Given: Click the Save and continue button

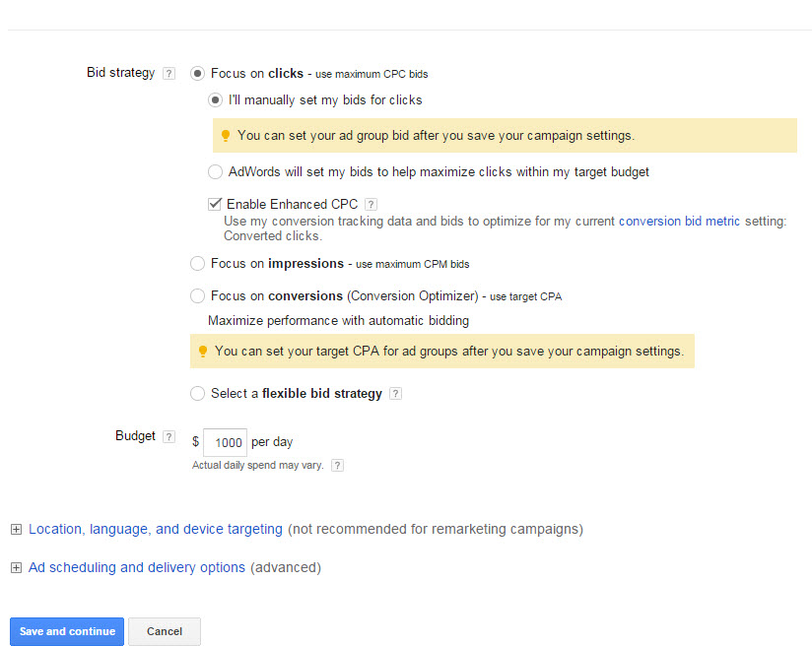Looking at the screenshot, I should coord(66,631).
